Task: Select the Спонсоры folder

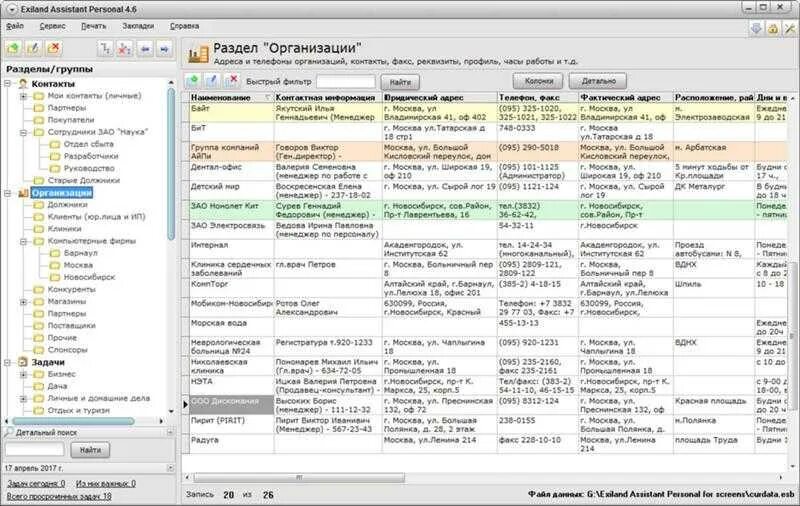Action: coord(67,350)
